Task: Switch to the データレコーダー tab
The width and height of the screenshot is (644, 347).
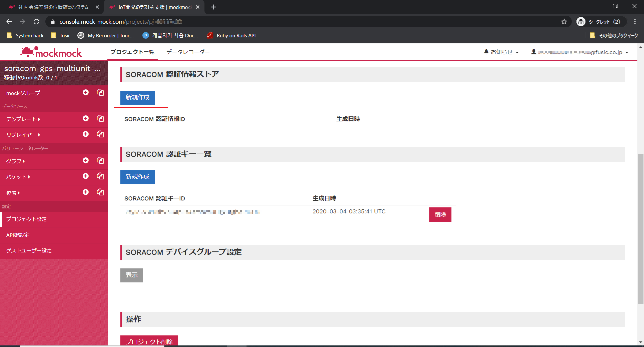Action: (188, 52)
